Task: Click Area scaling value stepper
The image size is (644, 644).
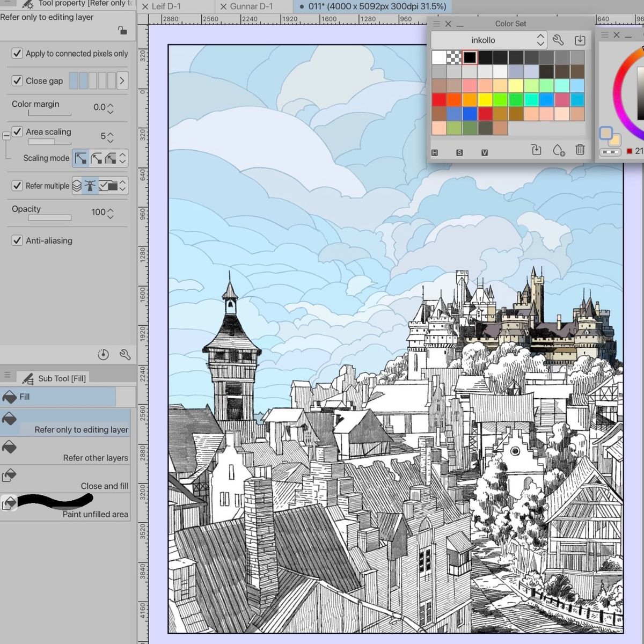Action: point(111,137)
